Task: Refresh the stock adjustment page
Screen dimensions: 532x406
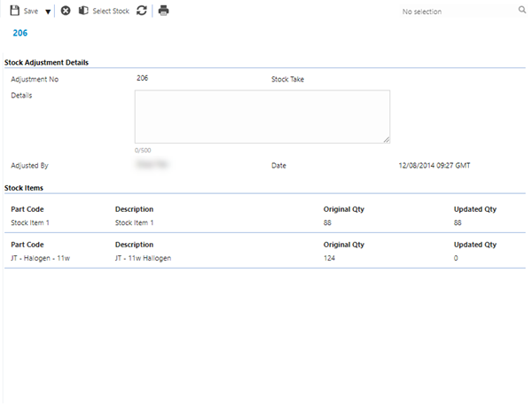Action: pyautogui.click(x=142, y=11)
